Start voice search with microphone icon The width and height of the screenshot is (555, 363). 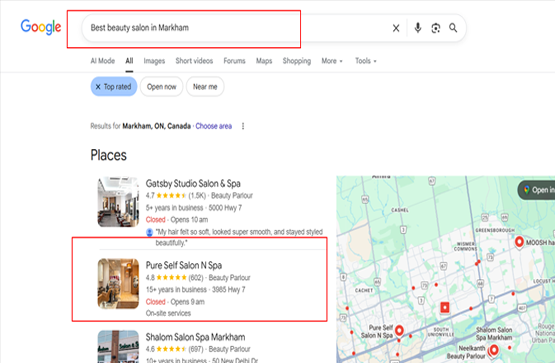tap(418, 28)
